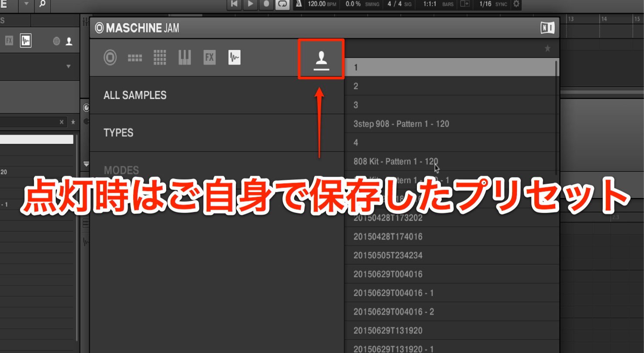Click the MASCHINE JAM logo title
The height and width of the screenshot is (353, 644).
(x=137, y=28)
